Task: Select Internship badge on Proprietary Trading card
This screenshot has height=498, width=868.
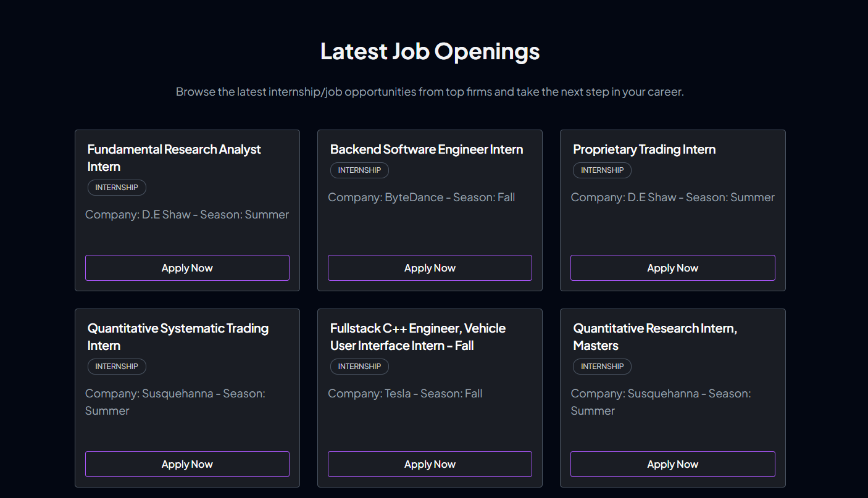Action: (602, 170)
